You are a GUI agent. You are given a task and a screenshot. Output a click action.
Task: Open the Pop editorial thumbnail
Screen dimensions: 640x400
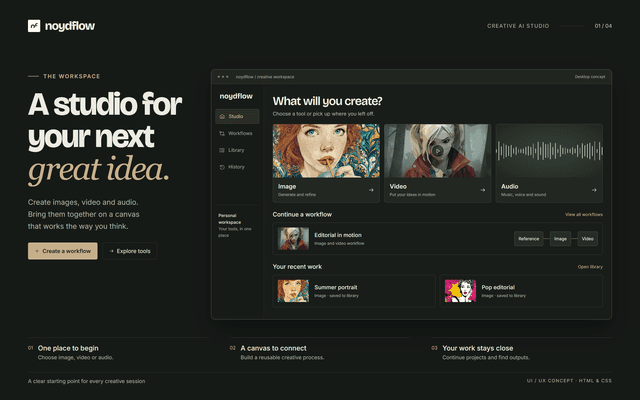460,291
